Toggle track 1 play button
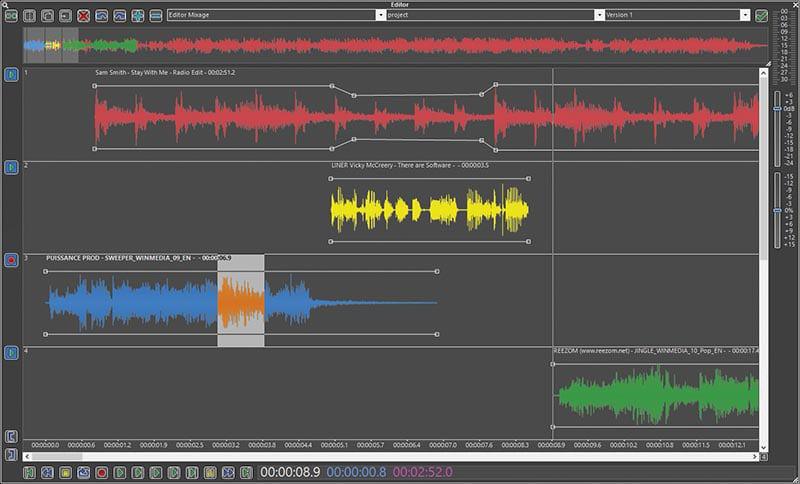 (x=11, y=75)
